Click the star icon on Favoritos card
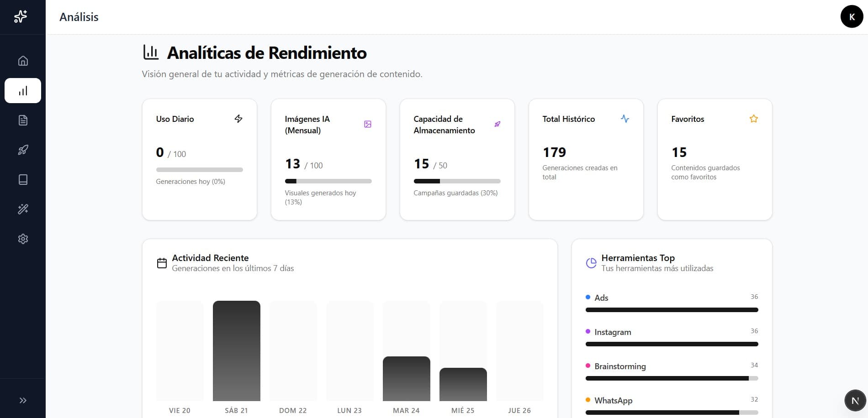 point(754,119)
